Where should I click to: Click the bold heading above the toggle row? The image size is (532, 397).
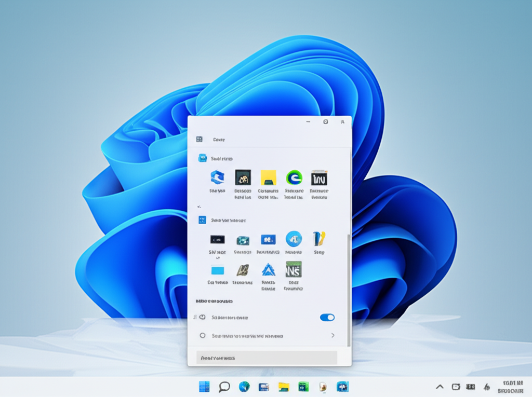[x=214, y=301]
